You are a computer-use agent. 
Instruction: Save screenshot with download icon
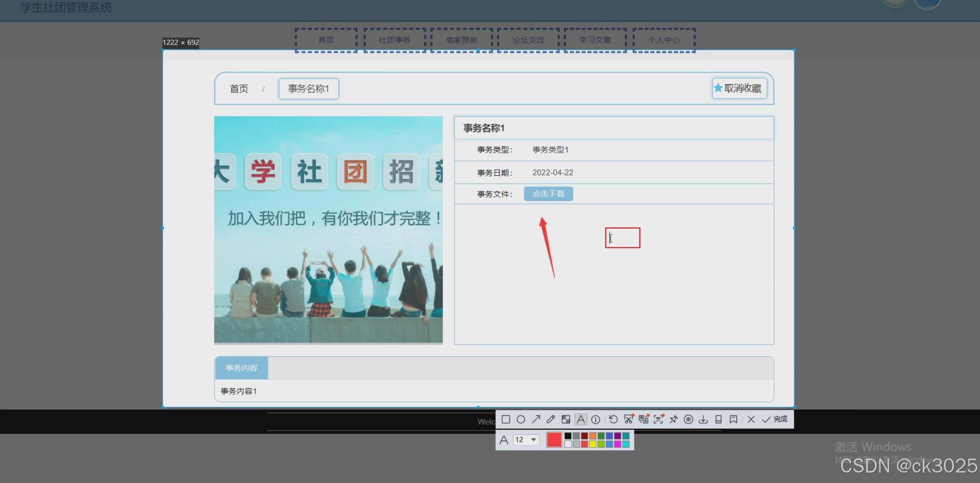[x=703, y=419]
